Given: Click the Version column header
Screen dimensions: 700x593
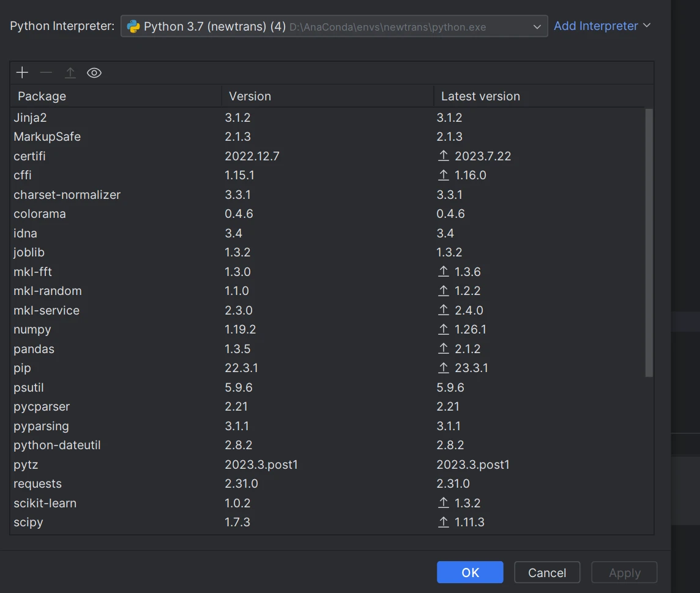Looking at the screenshot, I should [x=250, y=96].
